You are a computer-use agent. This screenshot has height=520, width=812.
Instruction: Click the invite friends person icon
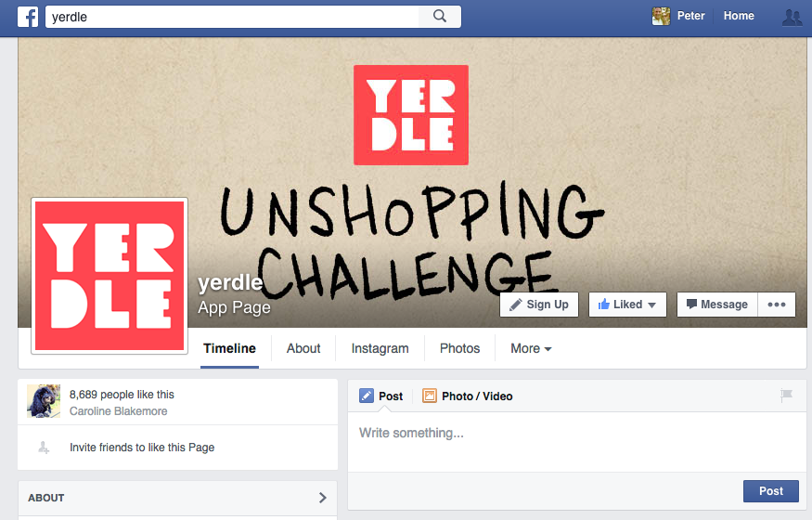tap(44, 448)
